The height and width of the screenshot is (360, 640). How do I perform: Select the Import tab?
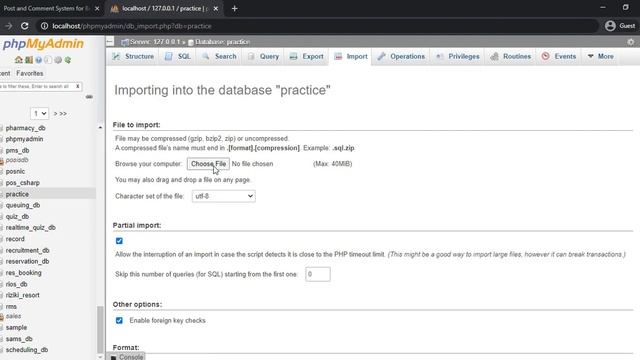coord(351,56)
